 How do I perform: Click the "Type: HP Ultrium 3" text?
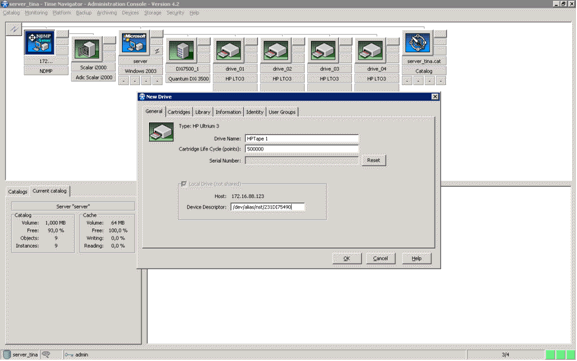tap(199, 126)
